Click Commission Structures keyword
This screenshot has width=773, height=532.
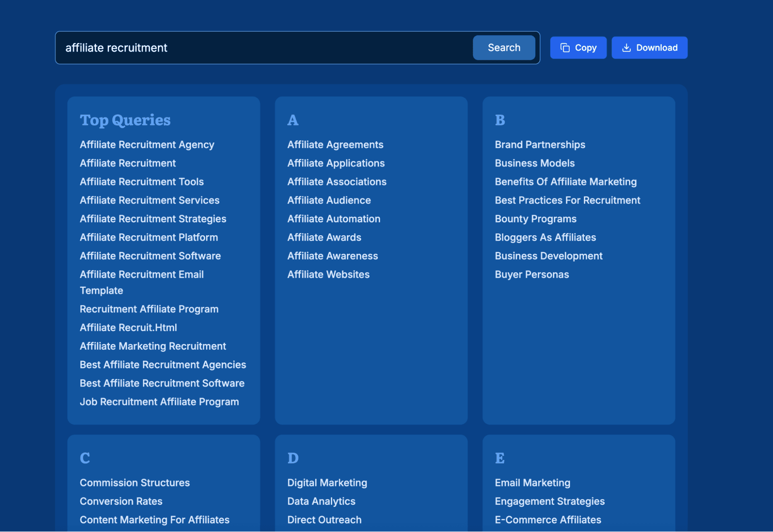point(134,483)
